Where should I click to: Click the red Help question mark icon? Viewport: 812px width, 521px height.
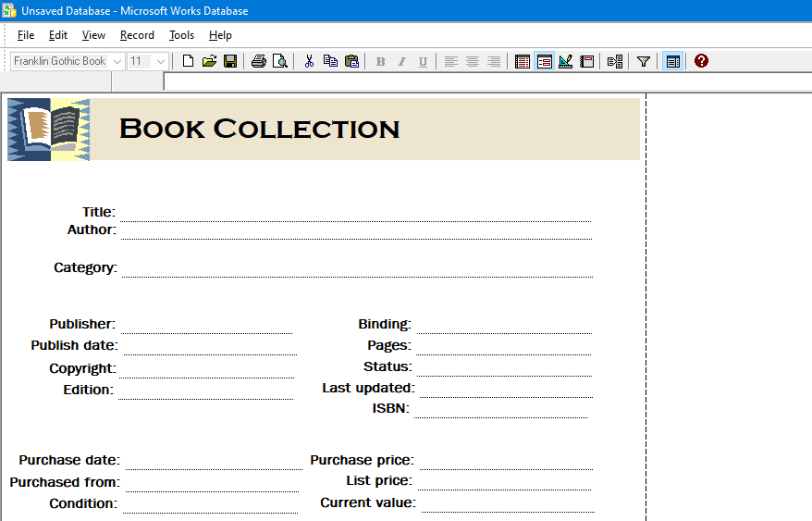701,61
